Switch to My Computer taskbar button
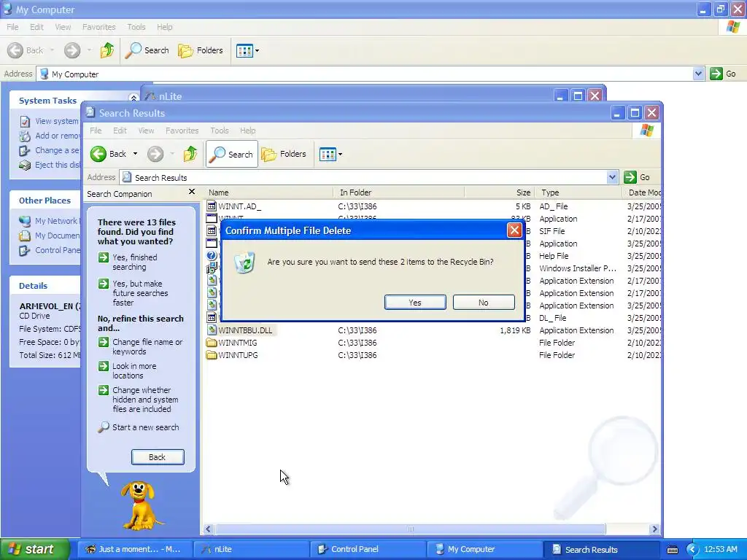747x560 pixels. tap(484, 549)
